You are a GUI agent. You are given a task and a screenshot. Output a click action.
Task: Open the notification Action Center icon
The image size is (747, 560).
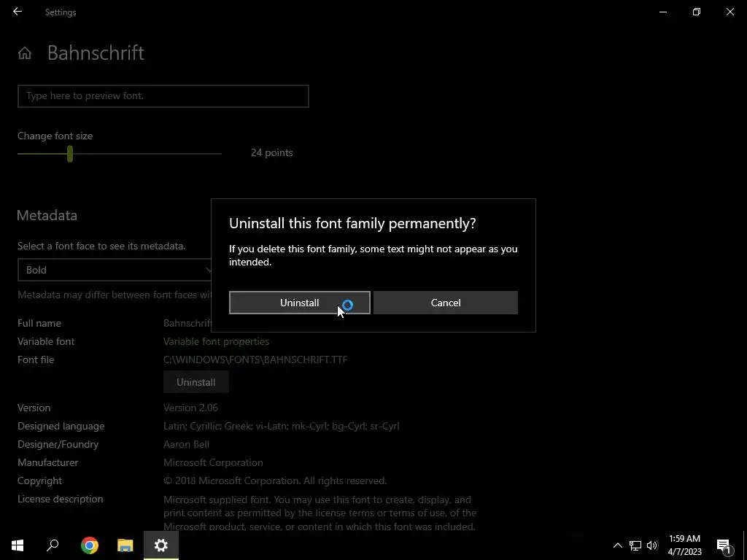[724, 545]
